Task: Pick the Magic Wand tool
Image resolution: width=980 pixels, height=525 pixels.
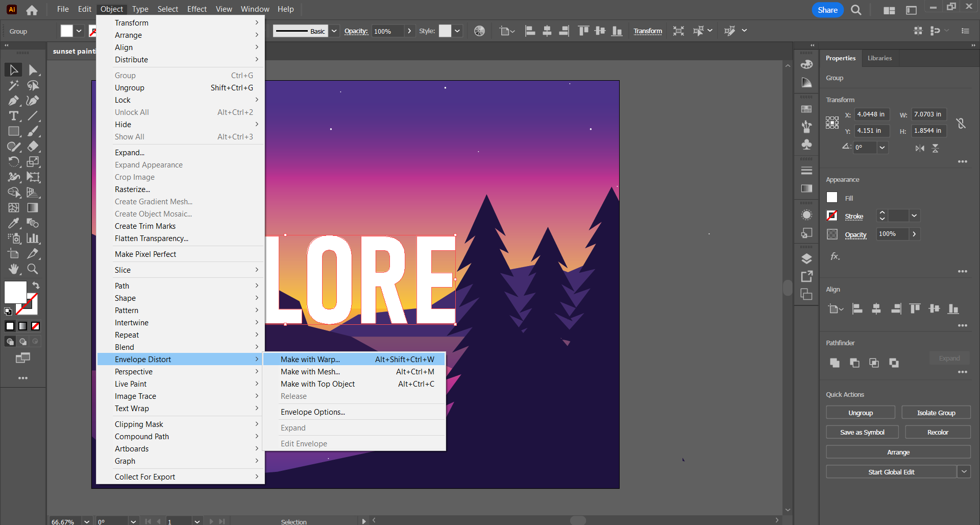Action: click(14, 85)
